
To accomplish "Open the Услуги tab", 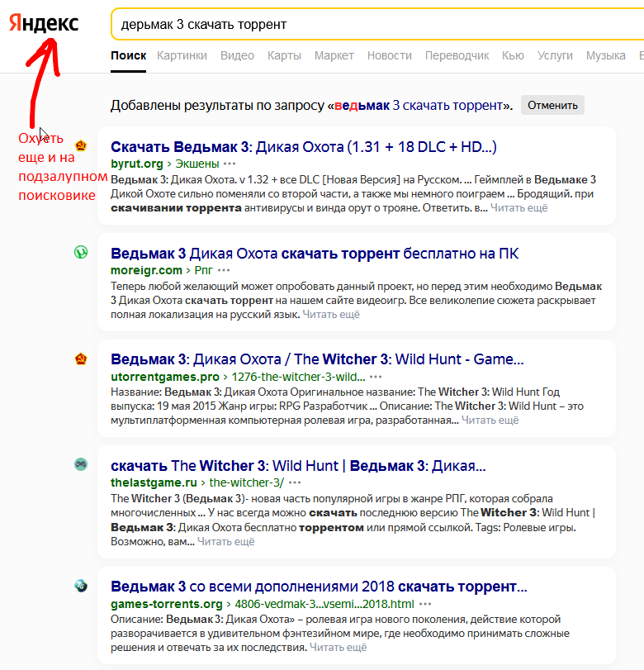I will [x=555, y=55].
